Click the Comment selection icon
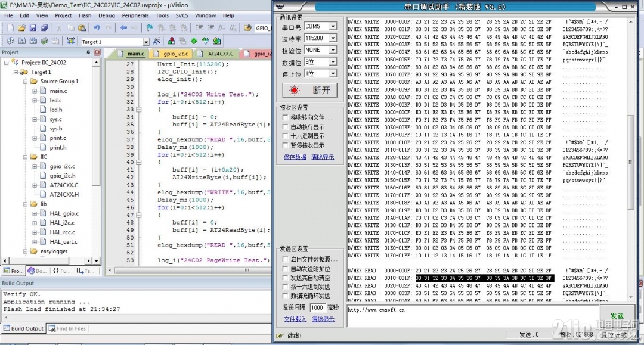644x345 pixels. point(221,28)
